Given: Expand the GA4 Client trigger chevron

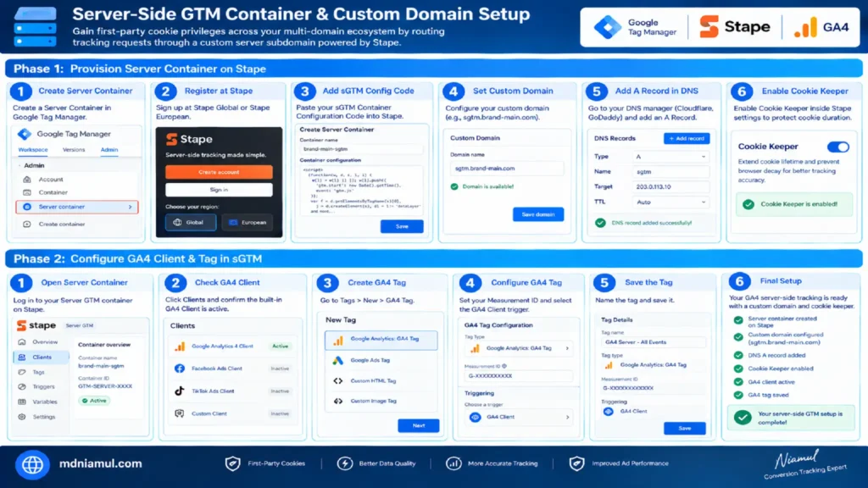Looking at the screenshot, I should click(567, 417).
